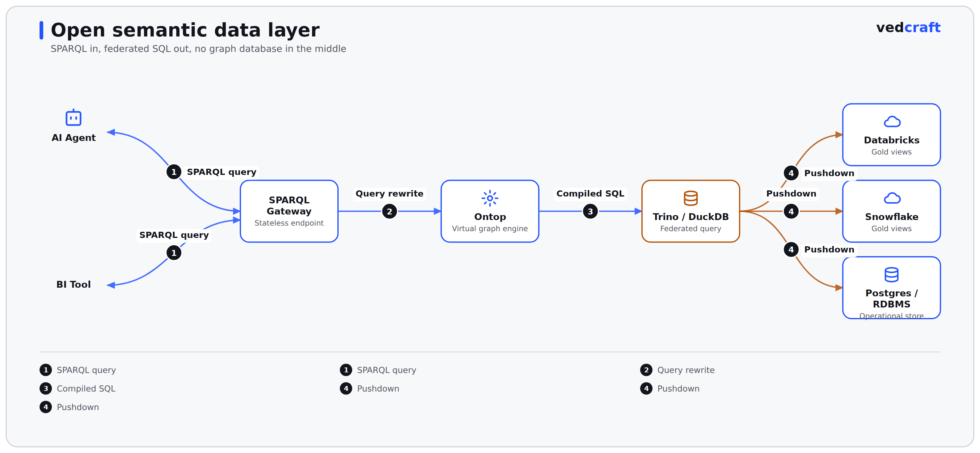
Task: Click the 'Query rewrite' edge label
Action: (389, 194)
